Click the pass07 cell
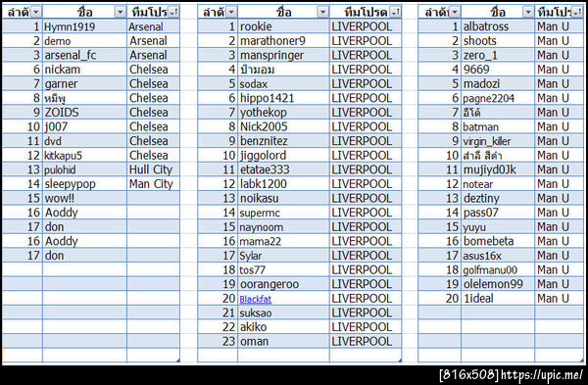The width and height of the screenshot is (588, 385). pyautogui.click(x=498, y=213)
